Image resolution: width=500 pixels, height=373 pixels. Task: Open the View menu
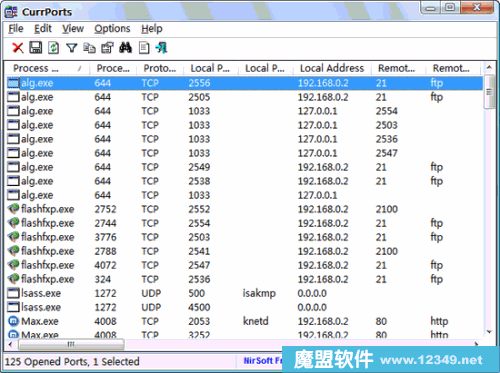pyautogui.click(x=73, y=29)
